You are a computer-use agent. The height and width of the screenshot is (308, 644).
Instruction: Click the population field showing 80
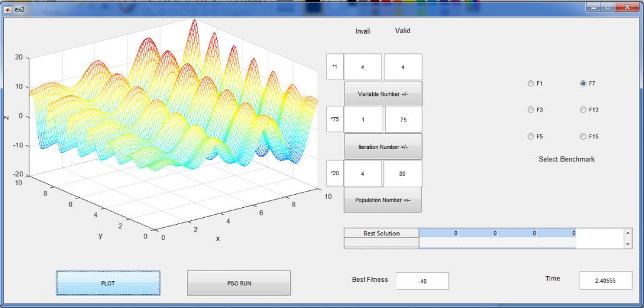click(x=403, y=173)
